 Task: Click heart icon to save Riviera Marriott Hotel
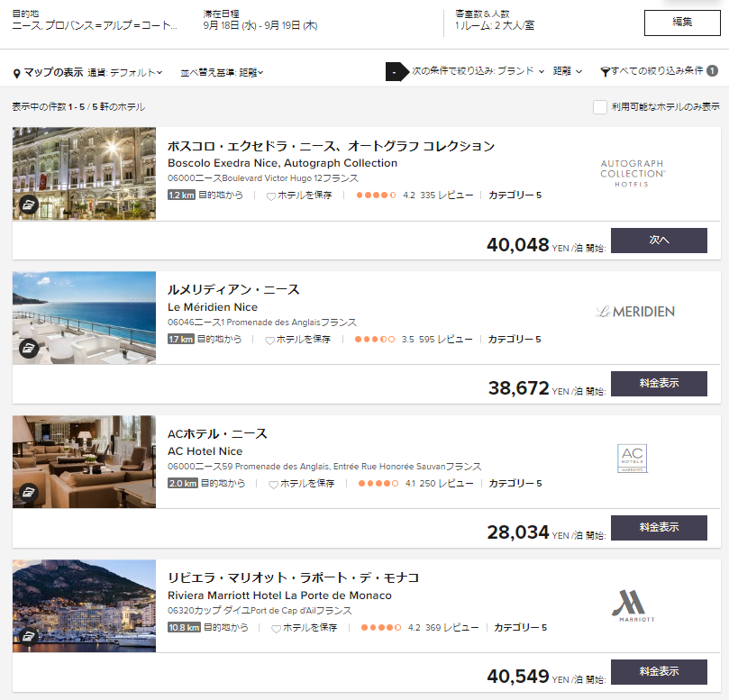coord(276,629)
